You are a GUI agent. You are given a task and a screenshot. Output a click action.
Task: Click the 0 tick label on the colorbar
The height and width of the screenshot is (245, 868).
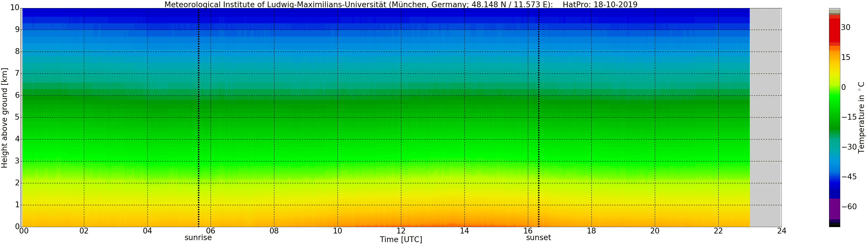843,88
